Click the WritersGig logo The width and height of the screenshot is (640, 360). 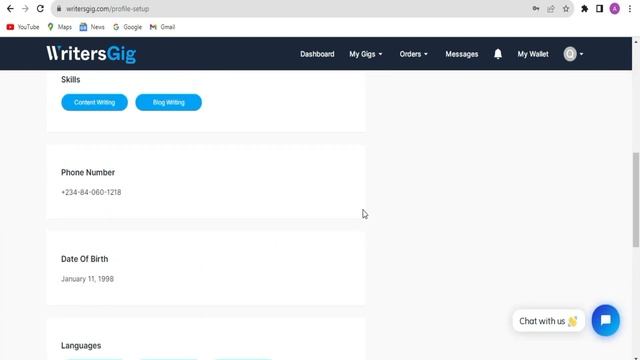91,54
